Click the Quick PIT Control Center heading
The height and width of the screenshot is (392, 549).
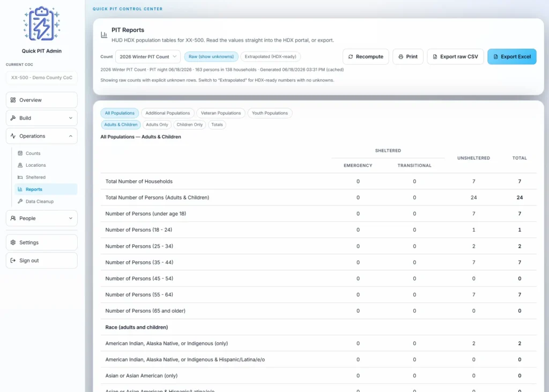pos(128,9)
